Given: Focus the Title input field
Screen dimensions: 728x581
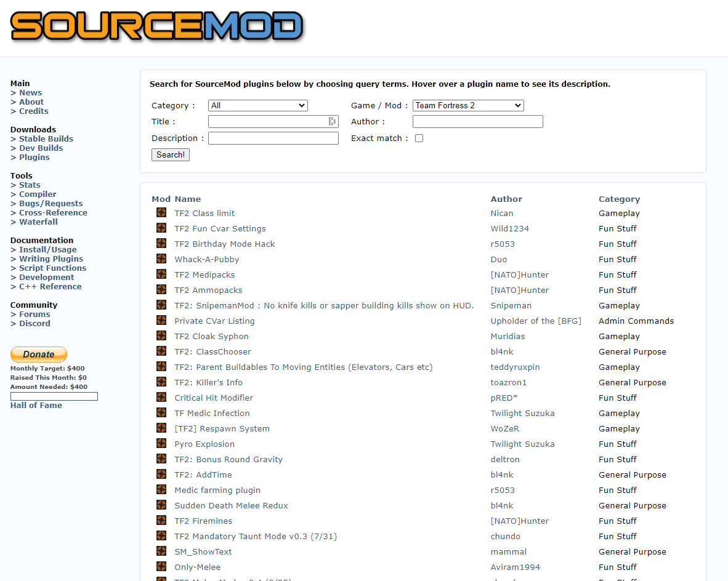Looking at the screenshot, I should tap(273, 122).
